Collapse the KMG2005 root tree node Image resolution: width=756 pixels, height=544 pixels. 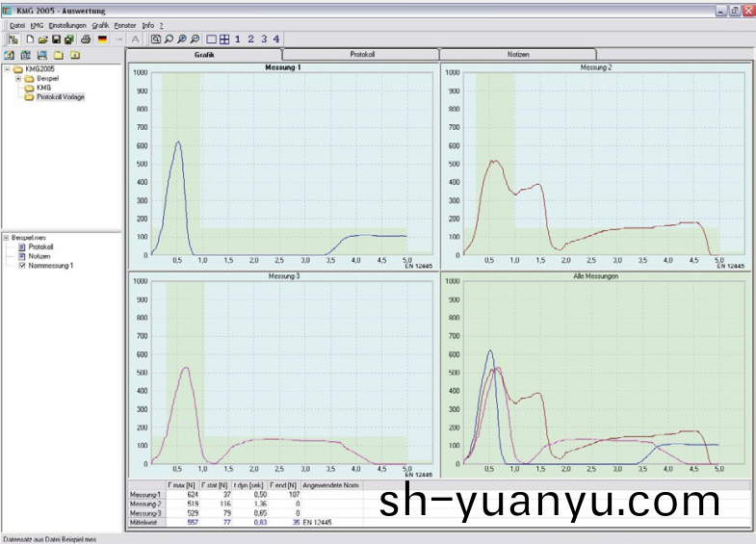[x=8, y=69]
